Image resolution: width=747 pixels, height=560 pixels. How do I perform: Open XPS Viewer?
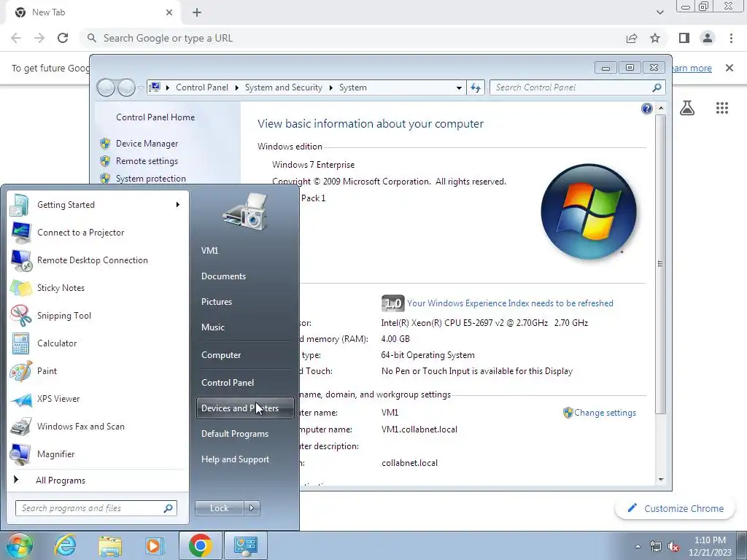[x=98, y=399]
